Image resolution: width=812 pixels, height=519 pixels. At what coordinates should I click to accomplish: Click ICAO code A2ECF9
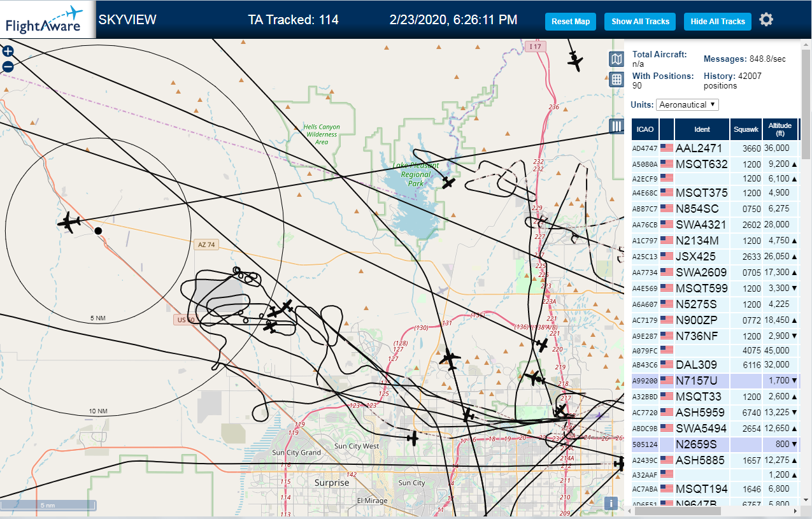(x=645, y=178)
